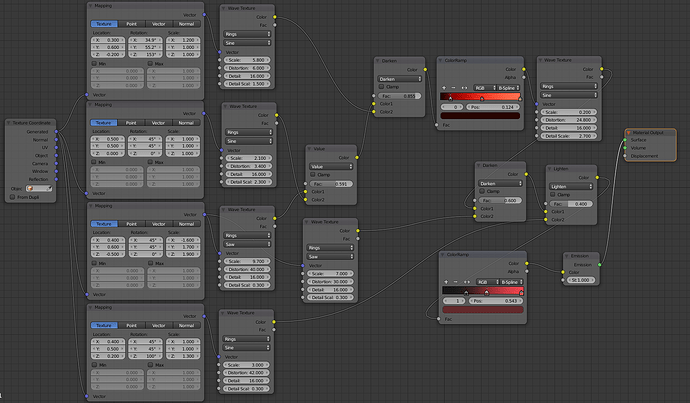Screen dimensions: 690x403
Task: Click the Window output socket
Action: pyautogui.click(x=56, y=171)
